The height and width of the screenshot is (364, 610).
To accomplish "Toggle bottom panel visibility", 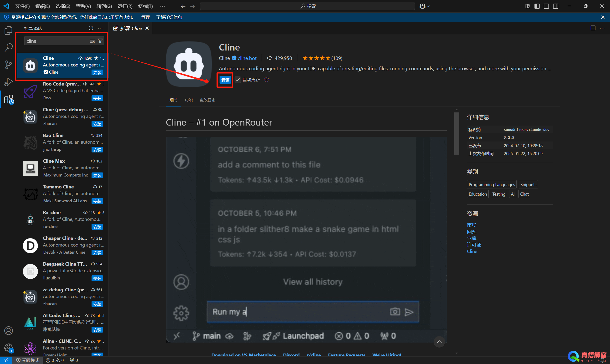I will click(x=546, y=6).
